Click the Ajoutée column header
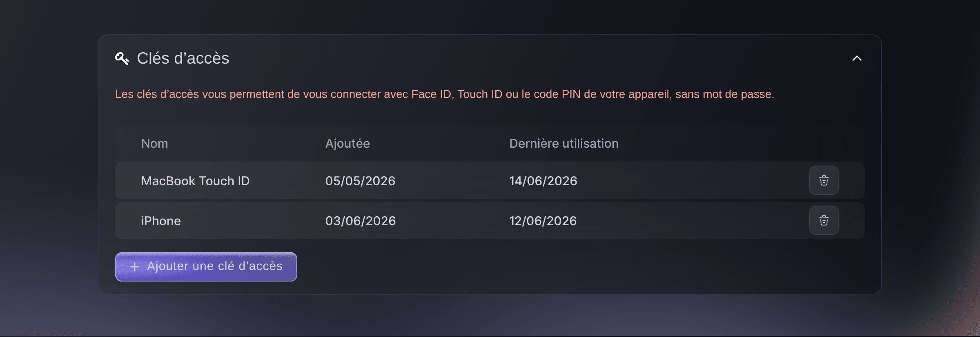Screen dimensions: 980x337 [347, 144]
